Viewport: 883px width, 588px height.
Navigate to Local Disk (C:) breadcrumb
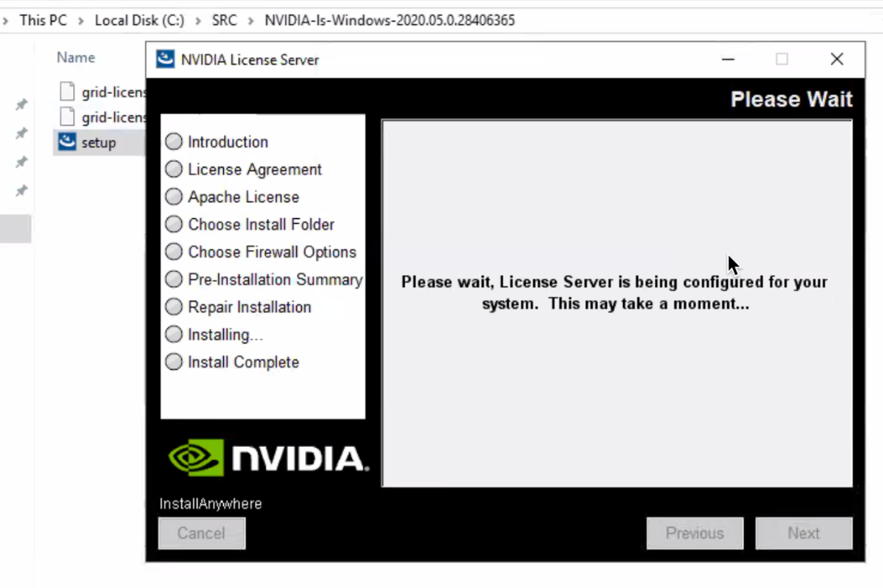140,20
